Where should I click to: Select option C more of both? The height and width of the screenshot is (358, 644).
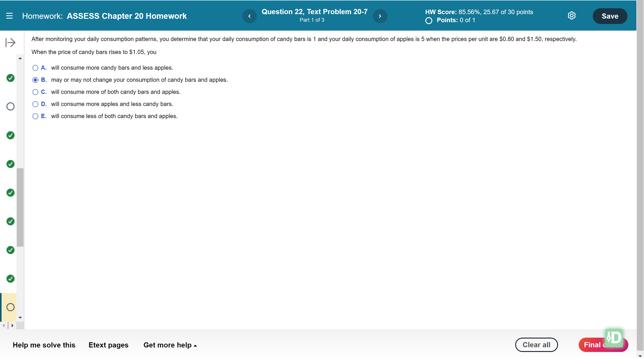[35, 92]
